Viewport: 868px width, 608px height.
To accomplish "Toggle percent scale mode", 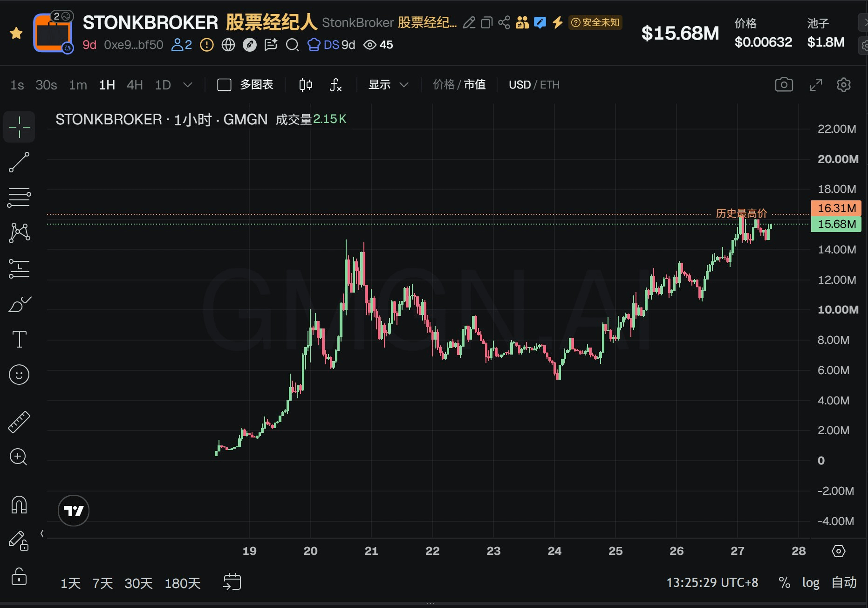I will click(785, 582).
